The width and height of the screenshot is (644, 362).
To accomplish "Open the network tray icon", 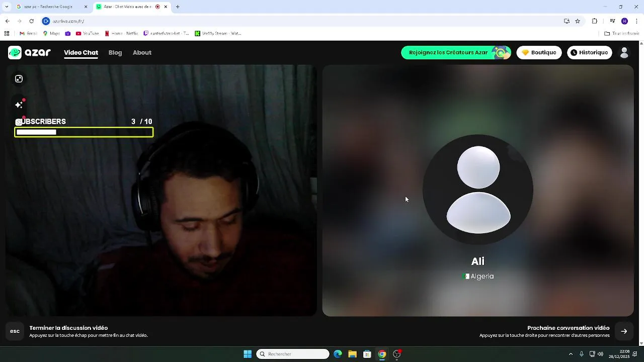I will 592,354.
